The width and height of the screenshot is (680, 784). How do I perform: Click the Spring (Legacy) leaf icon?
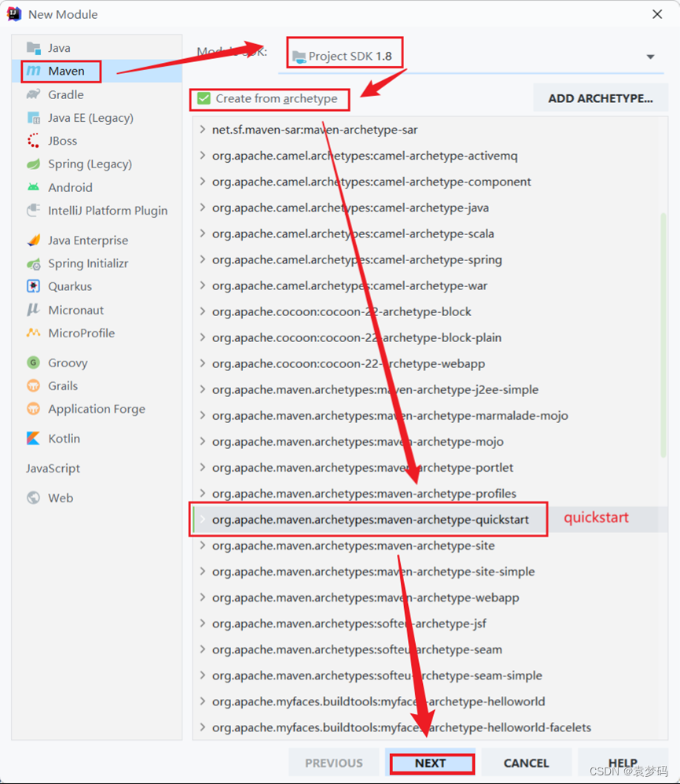click(34, 164)
